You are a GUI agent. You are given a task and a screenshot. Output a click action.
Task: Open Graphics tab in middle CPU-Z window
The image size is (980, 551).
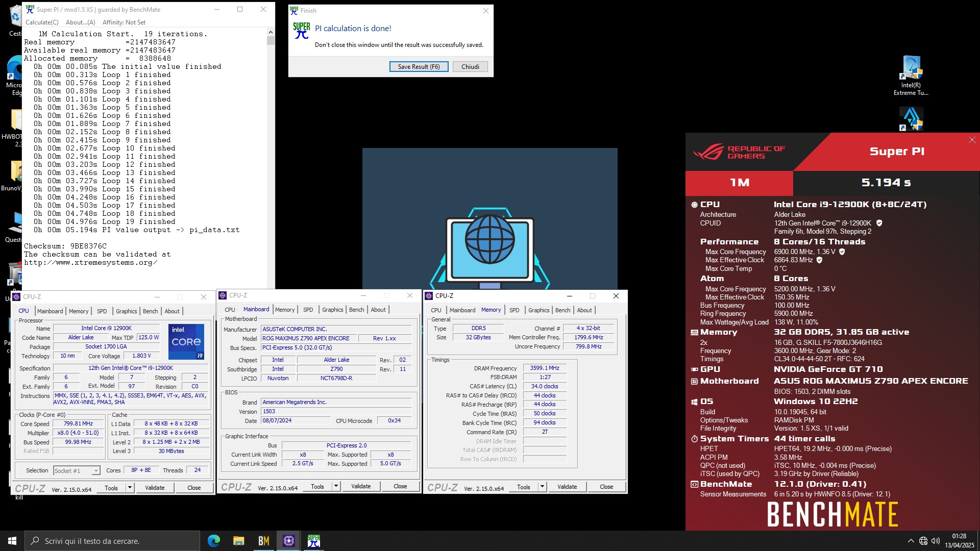pos(333,310)
